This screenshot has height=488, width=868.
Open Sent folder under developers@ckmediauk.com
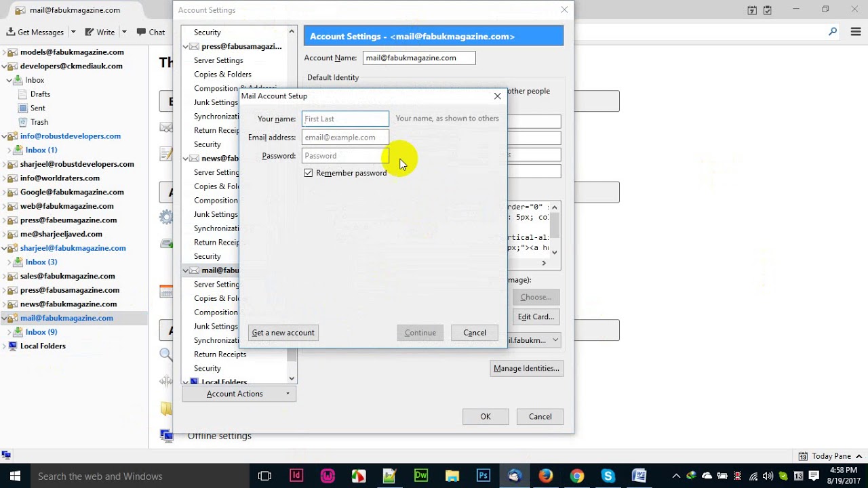[x=37, y=108]
